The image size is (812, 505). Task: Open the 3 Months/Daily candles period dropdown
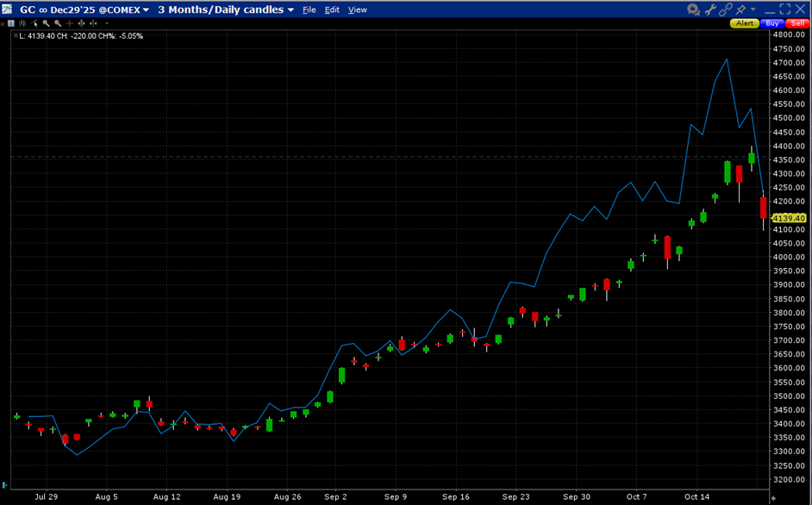coord(290,10)
